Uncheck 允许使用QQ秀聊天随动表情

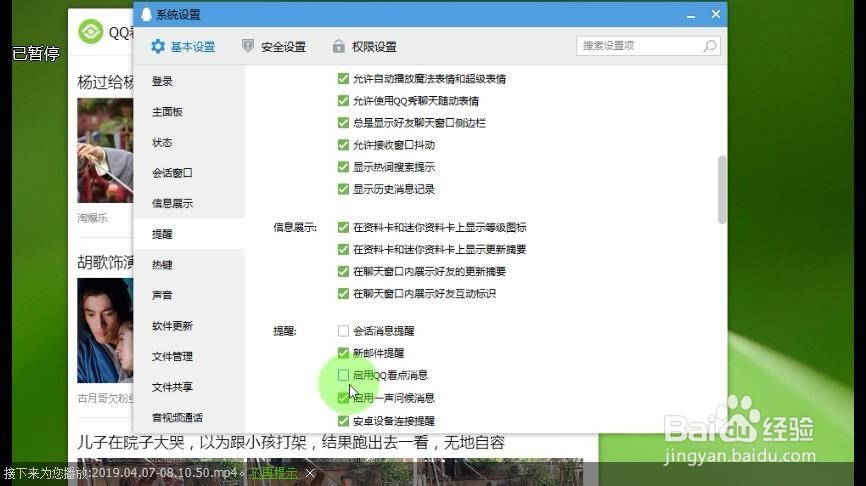click(x=343, y=101)
